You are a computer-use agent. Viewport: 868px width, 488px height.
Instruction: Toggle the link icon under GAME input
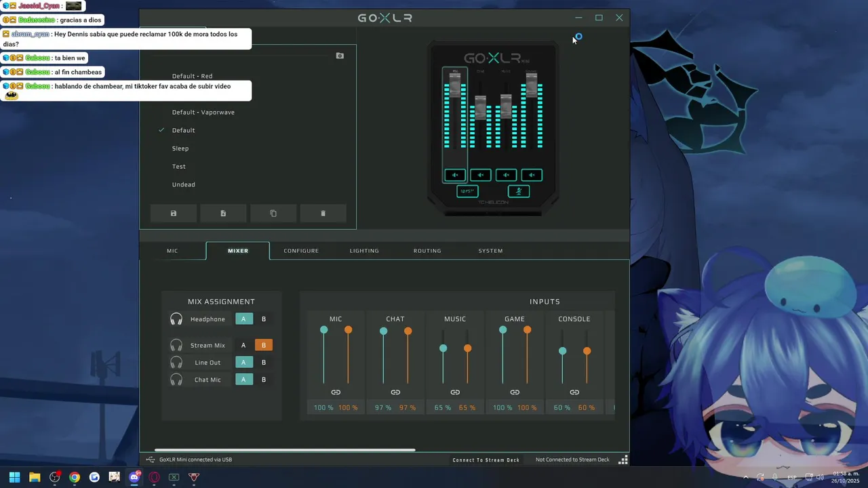[x=515, y=392]
